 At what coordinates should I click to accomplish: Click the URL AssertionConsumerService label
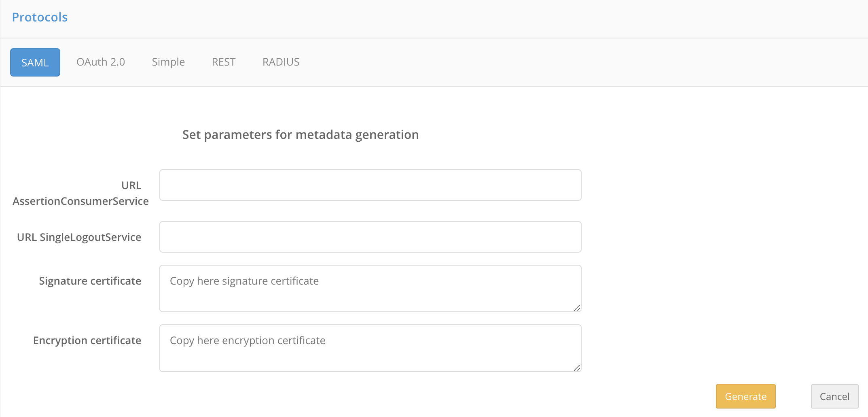80,193
